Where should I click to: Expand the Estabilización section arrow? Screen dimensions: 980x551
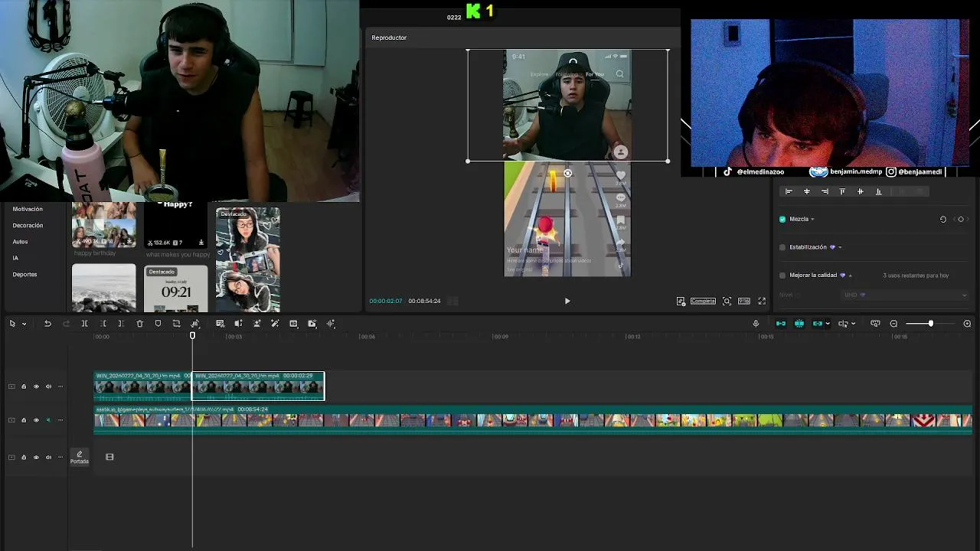coord(840,247)
